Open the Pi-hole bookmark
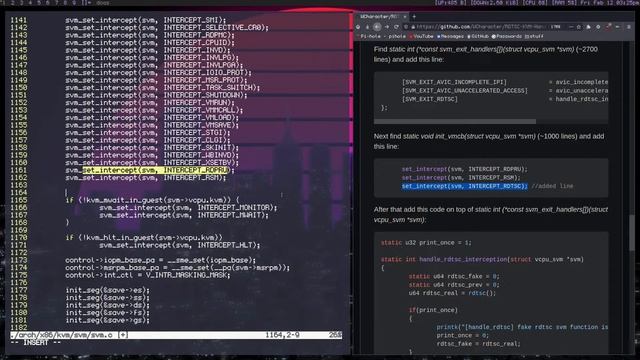The height and width of the screenshot is (360, 640). 382,36
